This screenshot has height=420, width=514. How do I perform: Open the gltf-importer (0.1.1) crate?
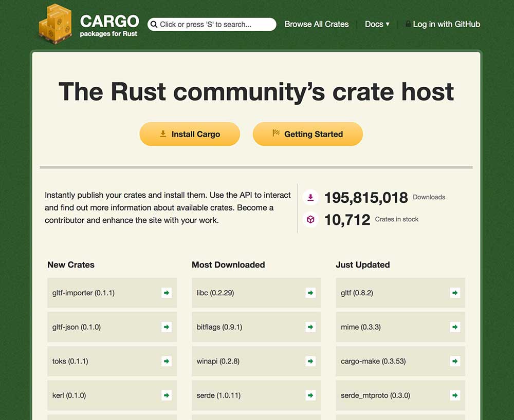point(112,293)
